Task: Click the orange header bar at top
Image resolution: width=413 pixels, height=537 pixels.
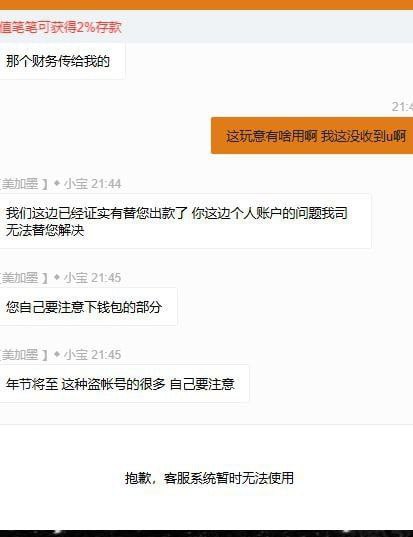Action: 206,5
